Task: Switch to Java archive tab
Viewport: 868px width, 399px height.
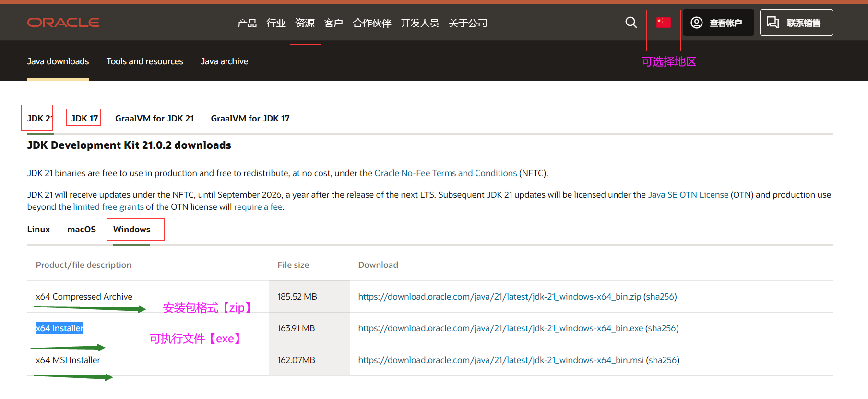Action: pyautogui.click(x=225, y=61)
